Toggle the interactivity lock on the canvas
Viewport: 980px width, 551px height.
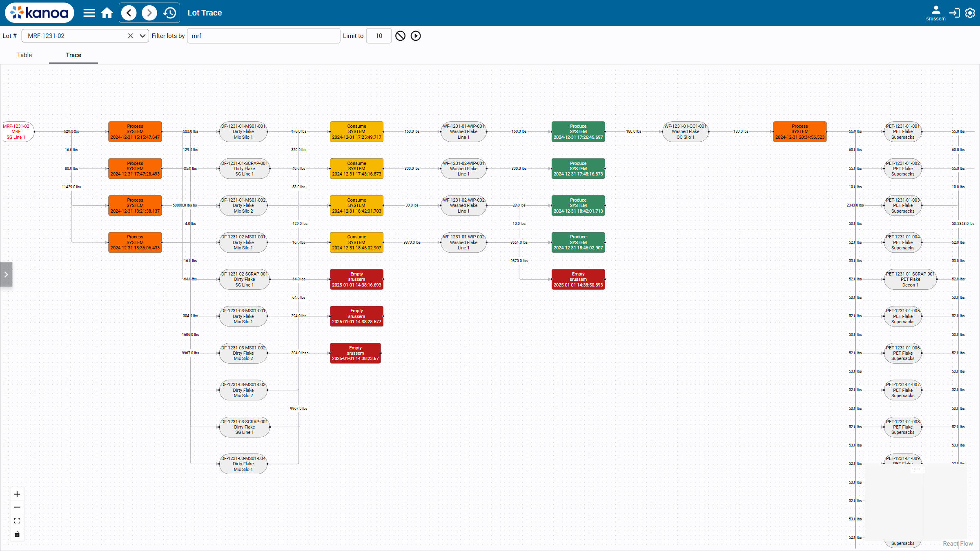click(x=17, y=534)
